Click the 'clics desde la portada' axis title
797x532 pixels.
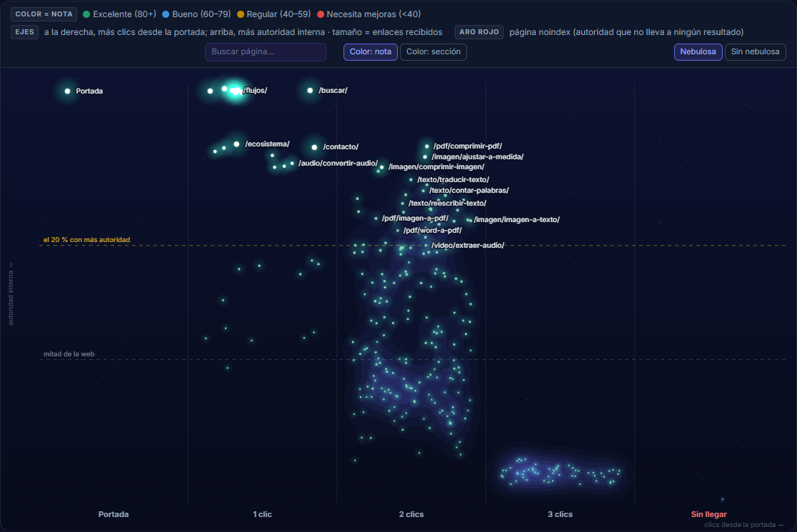click(743, 525)
